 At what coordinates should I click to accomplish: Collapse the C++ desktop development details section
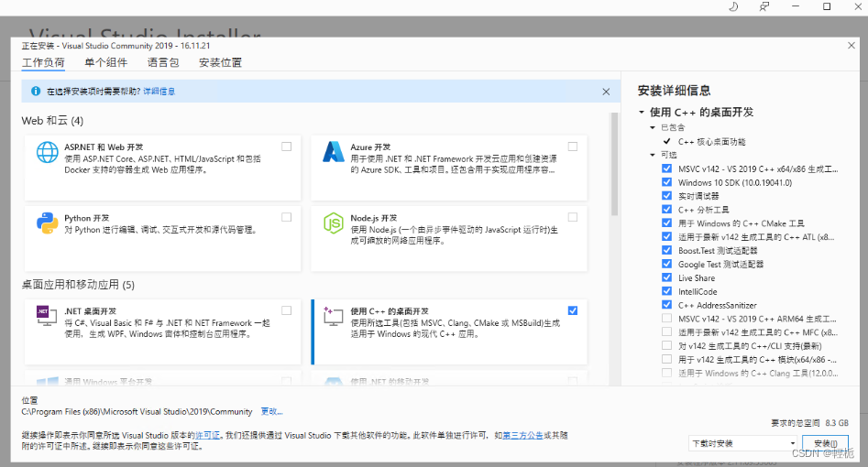(642, 113)
